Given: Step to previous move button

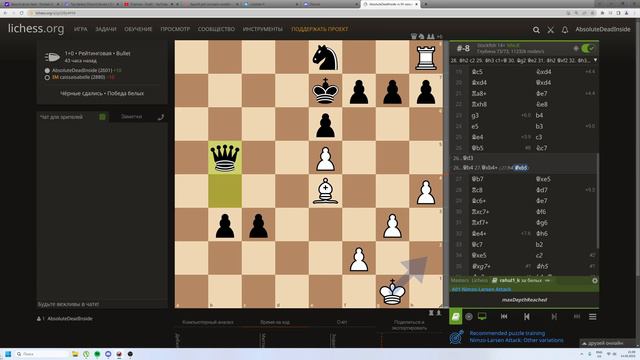Looking at the screenshot, I should tap(527, 317).
